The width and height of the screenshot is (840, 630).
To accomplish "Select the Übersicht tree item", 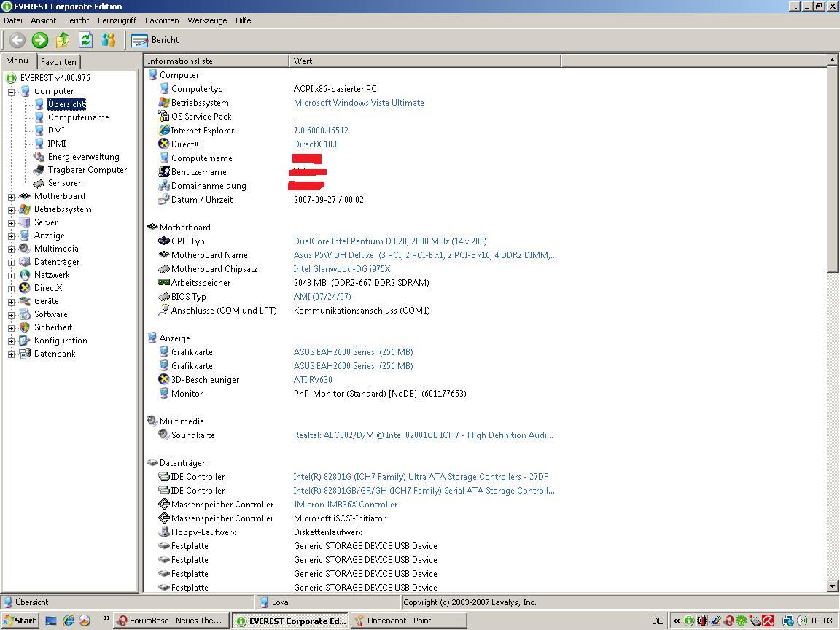I will (66, 104).
